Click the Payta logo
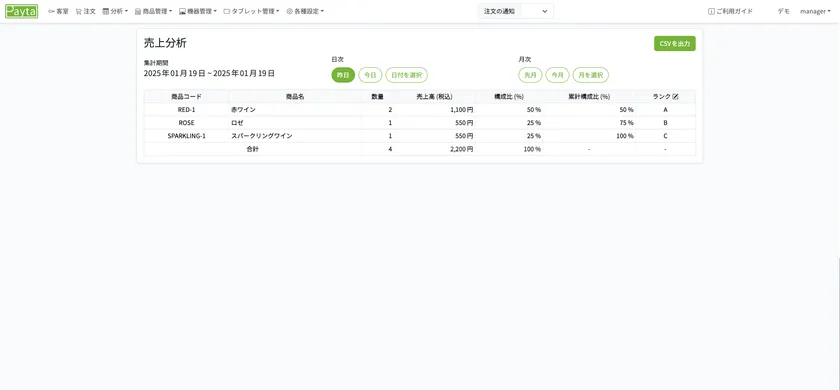 coord(21,11)
